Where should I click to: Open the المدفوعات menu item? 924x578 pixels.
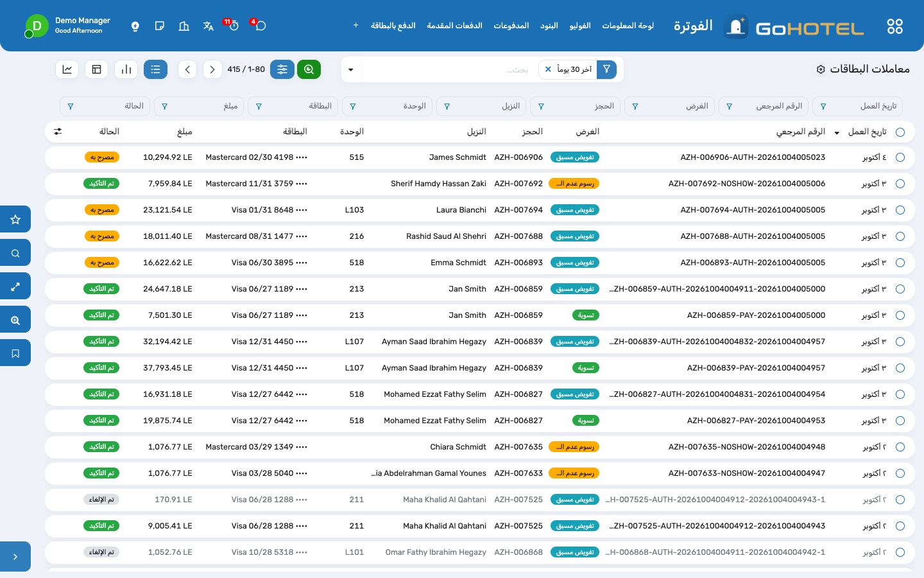[x=511, y=26]
